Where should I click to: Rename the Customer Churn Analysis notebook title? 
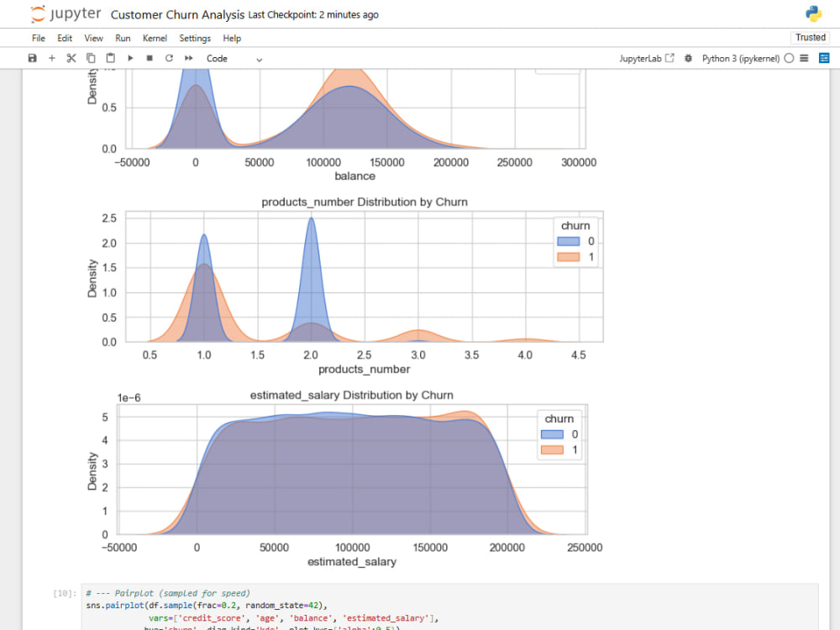click(177, 14)
